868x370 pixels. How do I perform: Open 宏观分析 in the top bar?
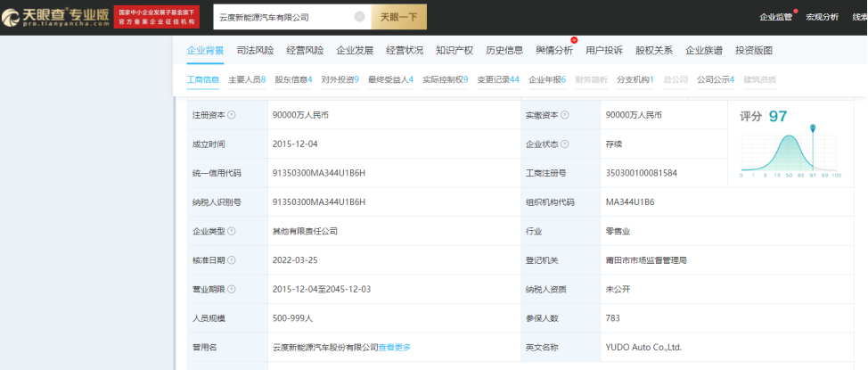(822, 17)
